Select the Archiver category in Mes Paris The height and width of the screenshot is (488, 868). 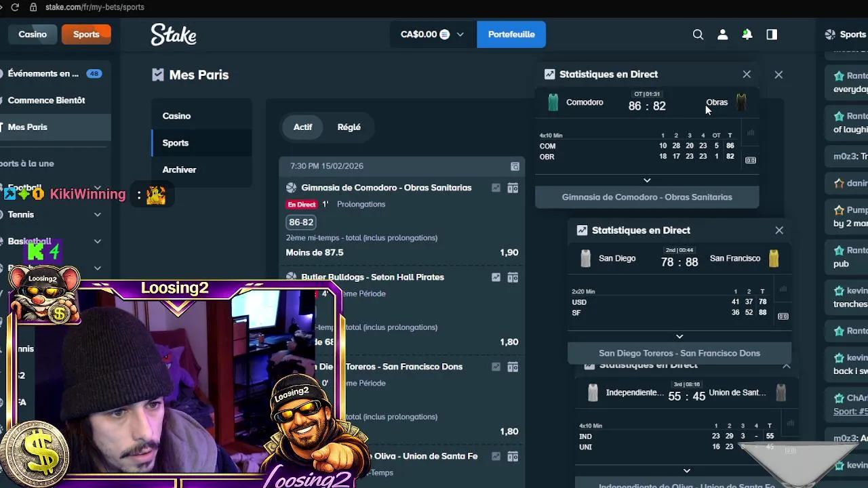[x=201, y=169]
